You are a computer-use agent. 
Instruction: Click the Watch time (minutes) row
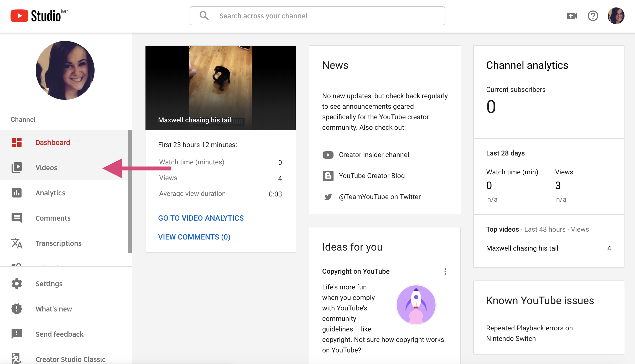[220, 162]
